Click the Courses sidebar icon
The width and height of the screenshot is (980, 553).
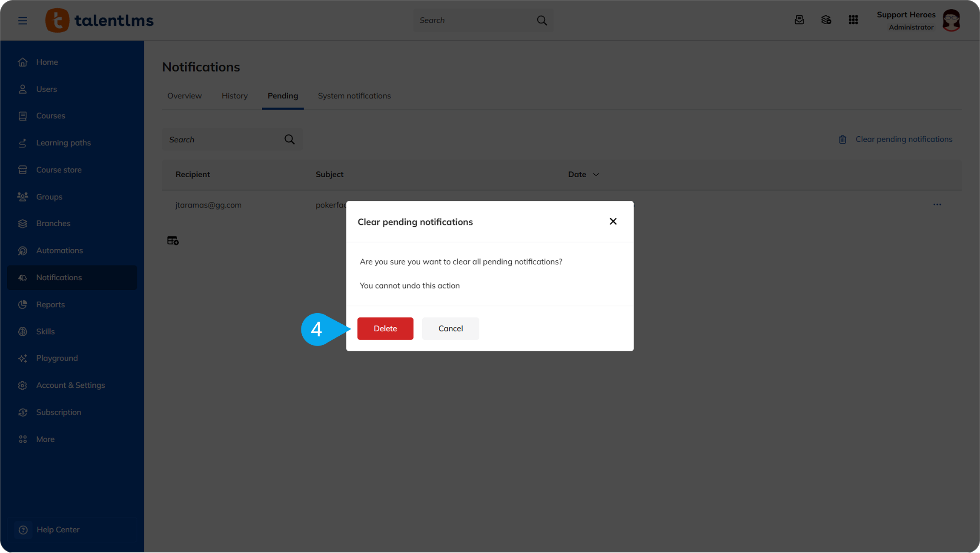(23, 116)
